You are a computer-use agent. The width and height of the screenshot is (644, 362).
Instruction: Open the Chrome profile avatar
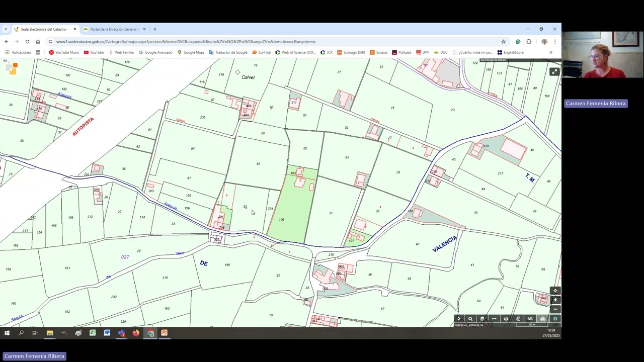point(544,42)
